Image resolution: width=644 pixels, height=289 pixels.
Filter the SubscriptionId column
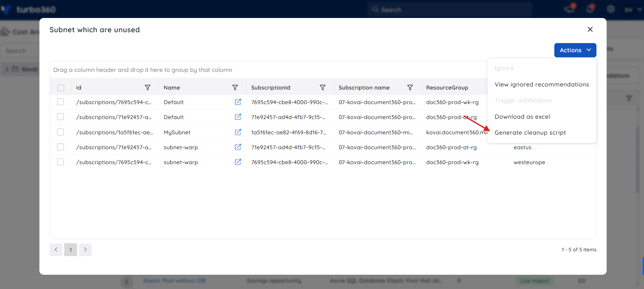click(x=323, y=88)
